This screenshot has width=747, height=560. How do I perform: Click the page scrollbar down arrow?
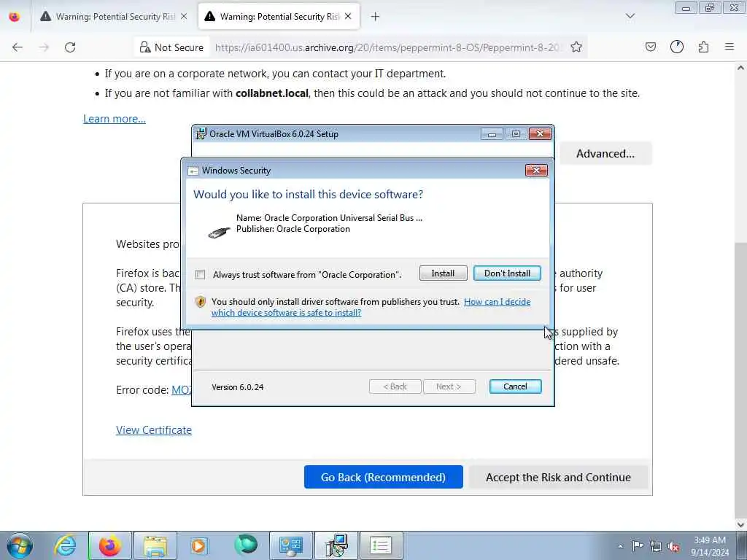coord(741,524)
